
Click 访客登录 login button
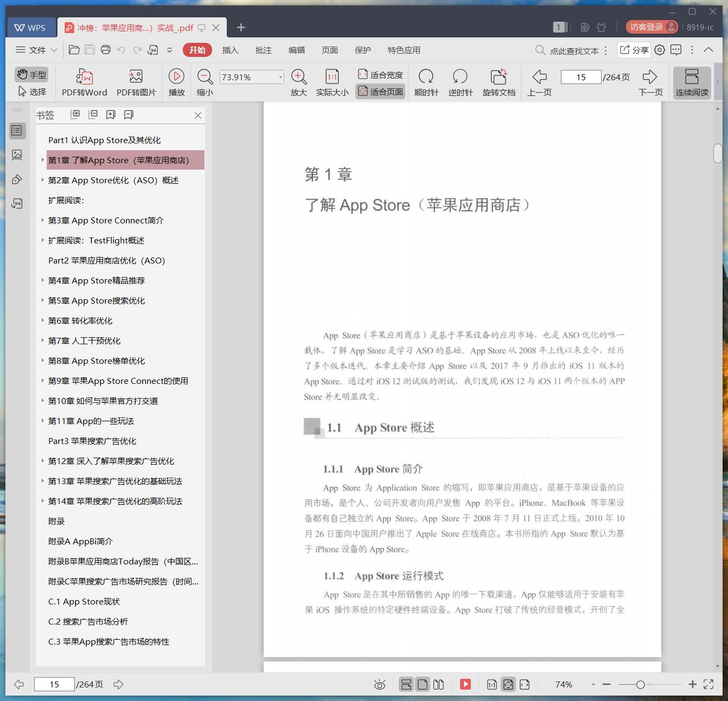(652, 27)
